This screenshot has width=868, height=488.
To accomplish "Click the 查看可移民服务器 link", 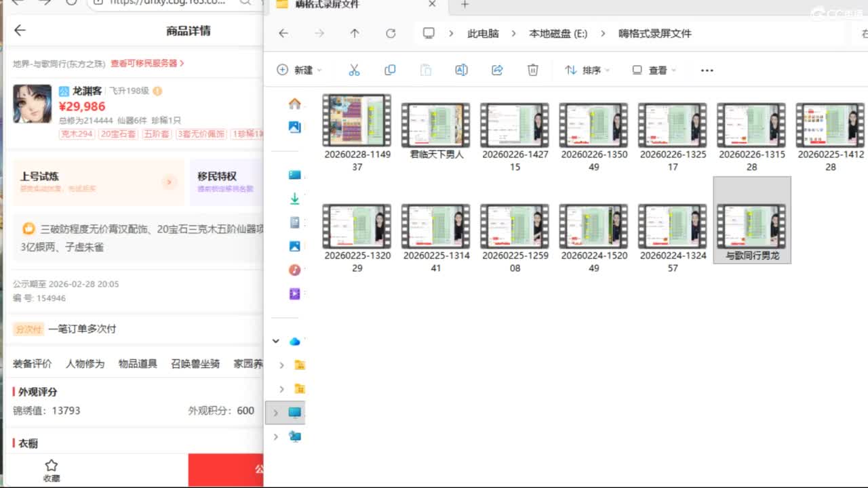I will [x=147, y=63].
